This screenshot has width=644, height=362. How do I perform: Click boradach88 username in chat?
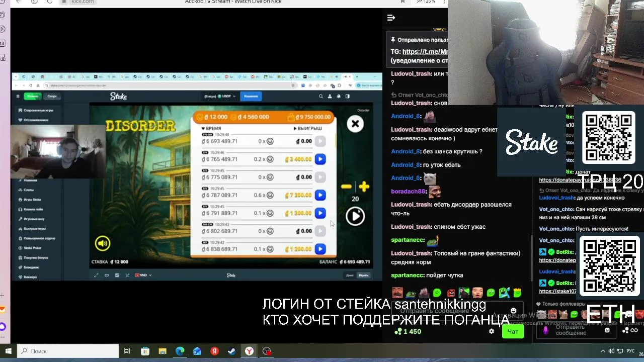click(409, 191)
